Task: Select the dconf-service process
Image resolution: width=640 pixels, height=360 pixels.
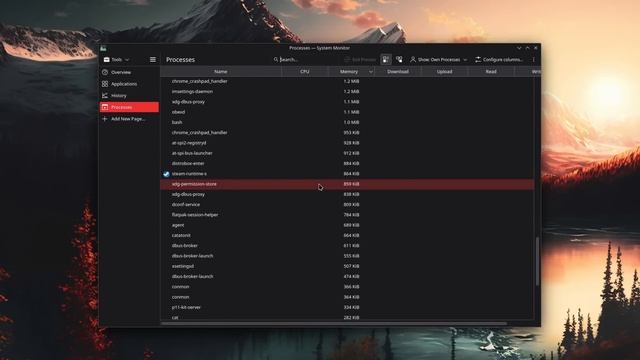Action: coord(347,204)
